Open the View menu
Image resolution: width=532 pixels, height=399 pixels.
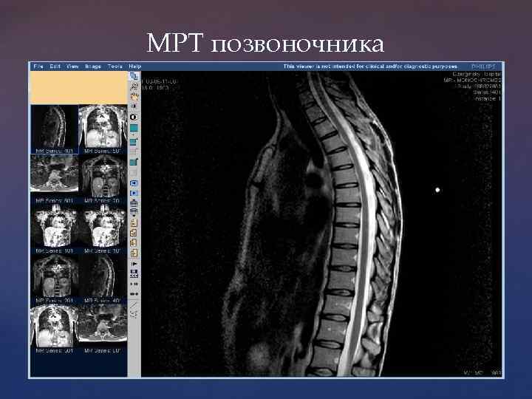[x=72, y=66]
